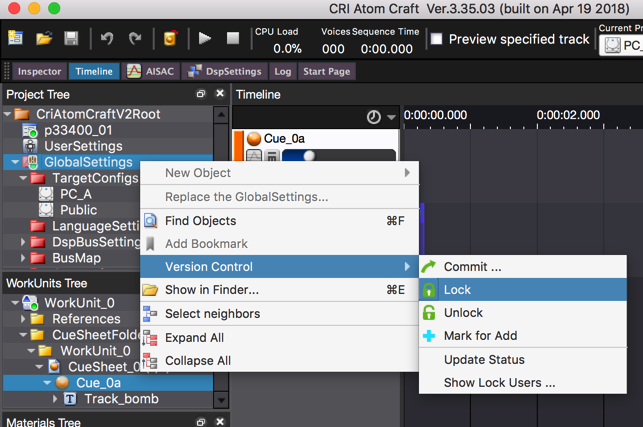Click the build icon next to Redo
The width and height of the screenshot is (643, 427).
point(170,39)
